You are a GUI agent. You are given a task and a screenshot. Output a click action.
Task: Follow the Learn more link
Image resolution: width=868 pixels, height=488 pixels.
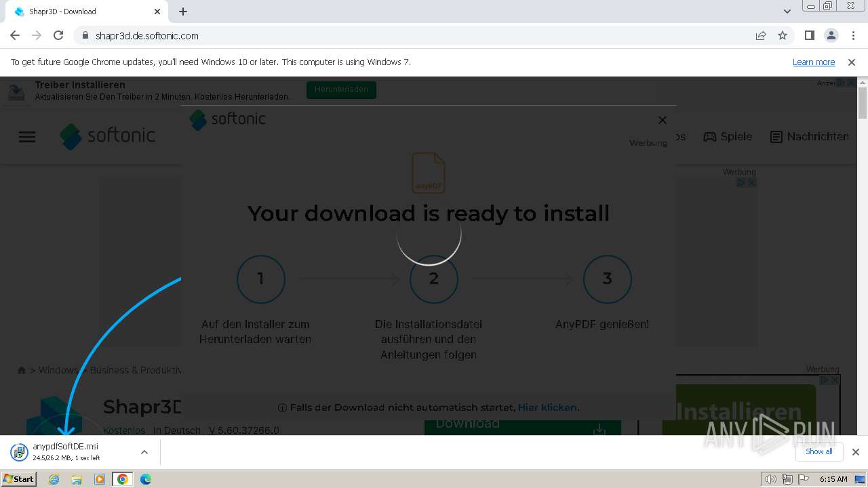[x=814, y=62]
